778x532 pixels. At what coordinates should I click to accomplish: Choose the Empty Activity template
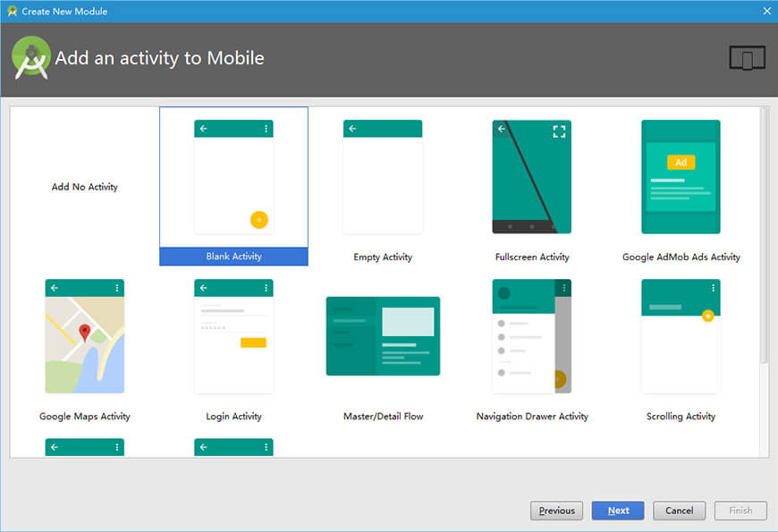[383, 176]
